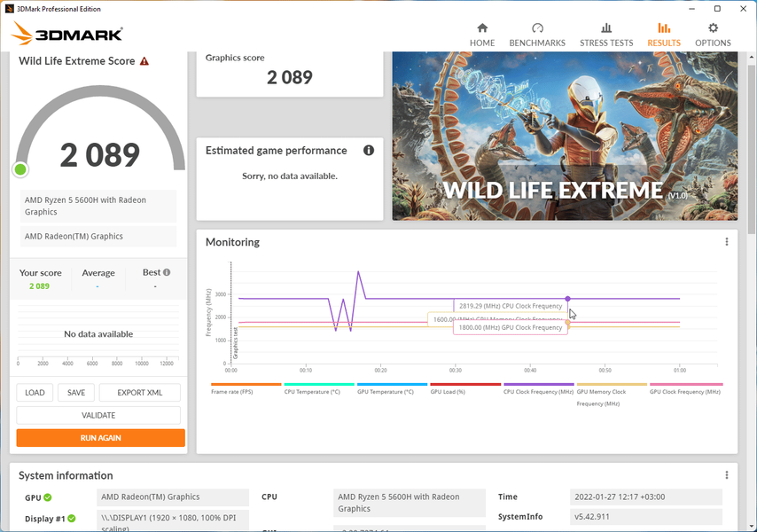
Task: Click the Wild Life Extreme banner image
Action: point(565,137)
